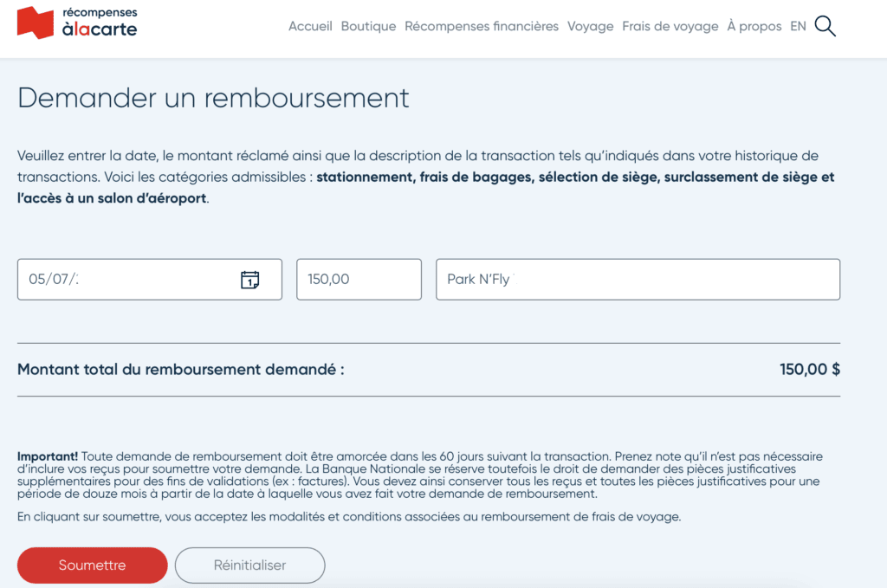Click the Montant total du remboursement label
The image size is (887, 588).
(x=181, y=370)
